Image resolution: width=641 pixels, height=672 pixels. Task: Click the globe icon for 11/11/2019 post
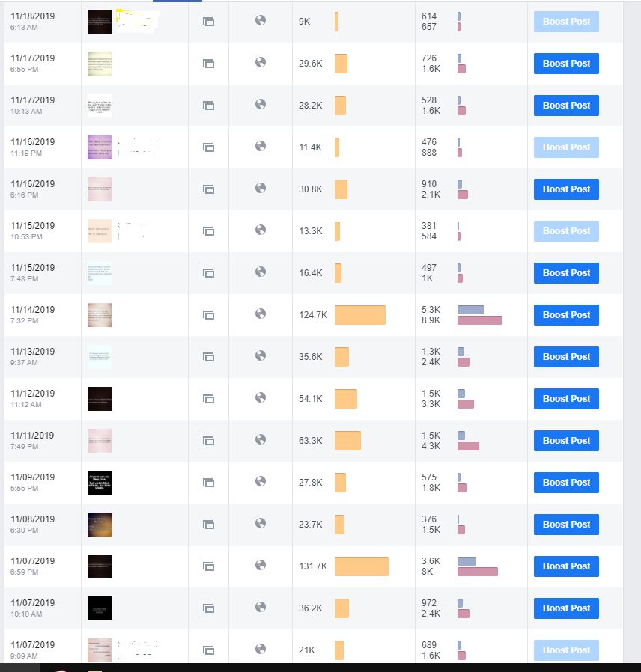[261, 439]
